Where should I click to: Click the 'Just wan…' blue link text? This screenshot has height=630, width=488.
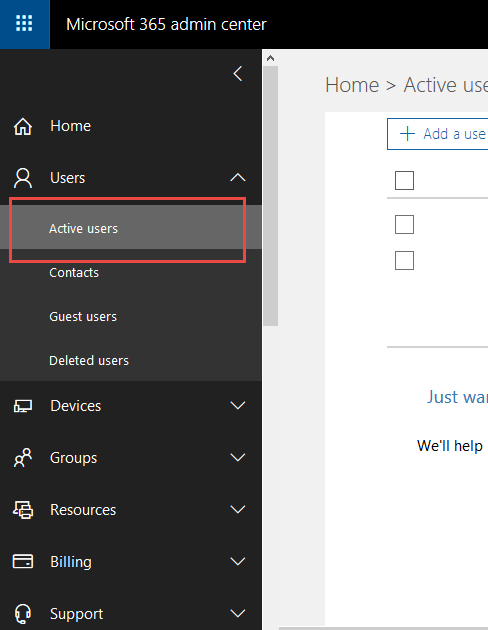[x=457, y=397]
